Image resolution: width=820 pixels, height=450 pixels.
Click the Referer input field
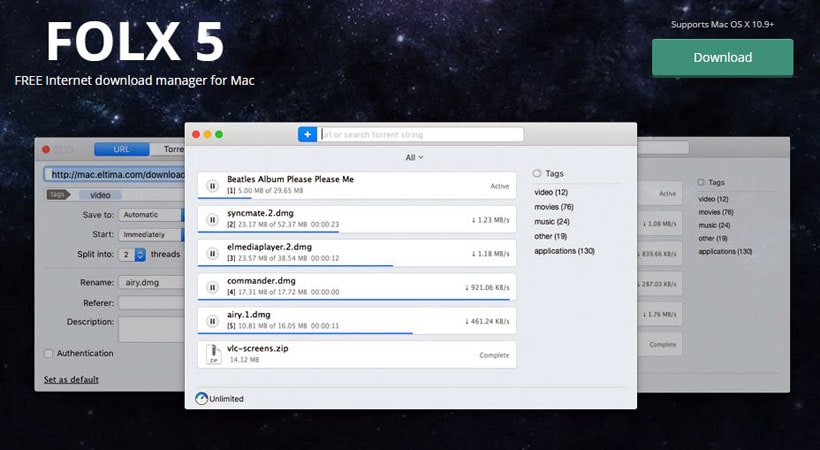pos(152,303)
